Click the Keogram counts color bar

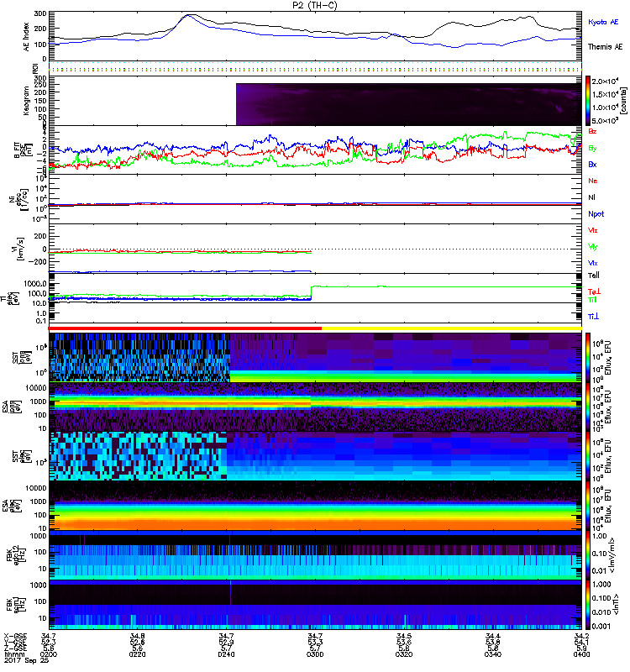click(589, 100)
